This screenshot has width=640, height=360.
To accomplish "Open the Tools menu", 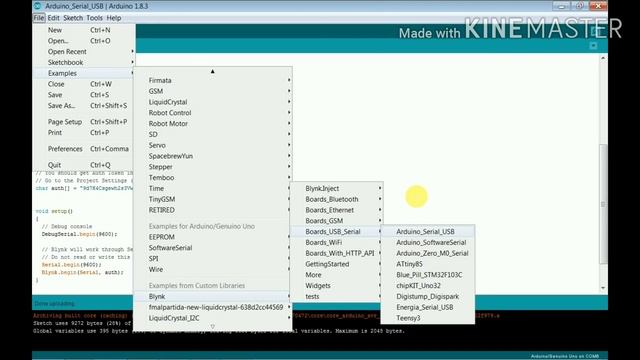I will tap(94, 18).
